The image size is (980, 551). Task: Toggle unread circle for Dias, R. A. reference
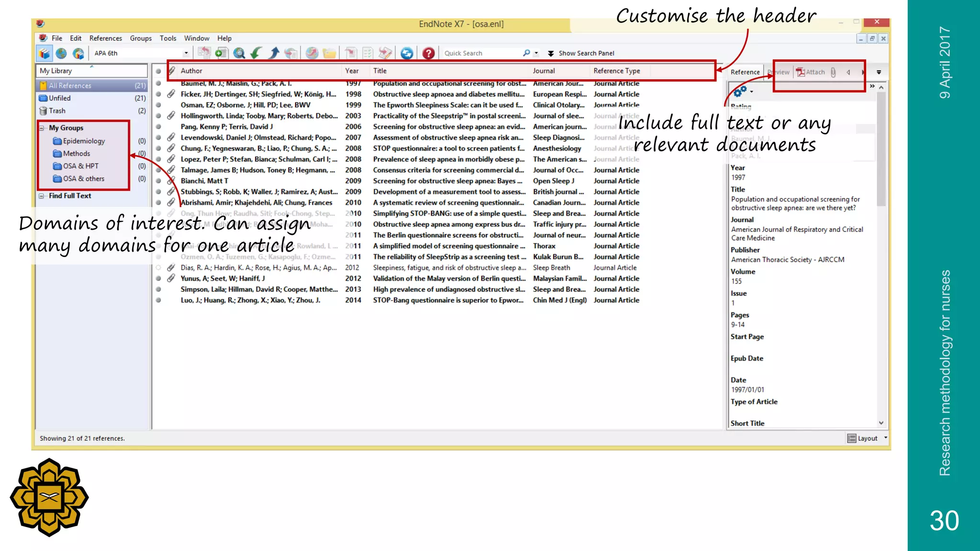[x=158, y=268]
